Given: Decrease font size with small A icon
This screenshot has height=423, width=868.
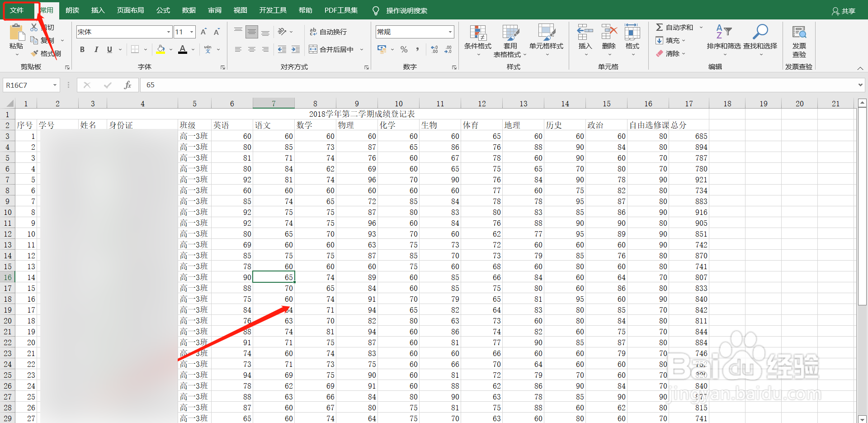Looking at the screenshot, I should [217, 32].
